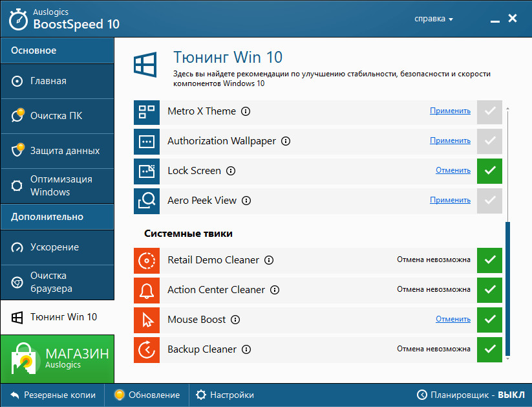Click the Metro X Theme tile icon

(x=147, y=112)
